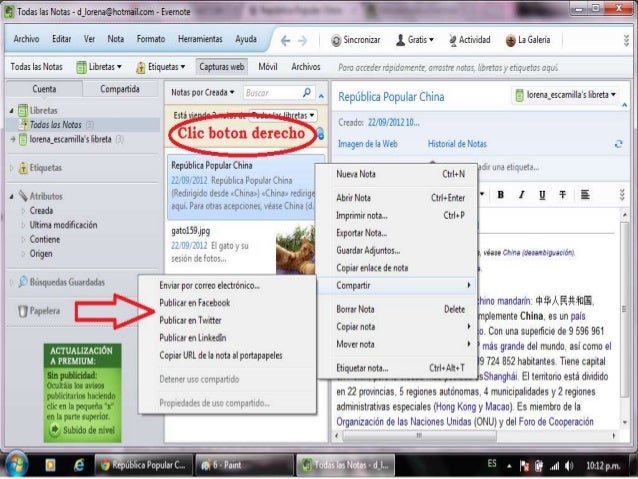Click the Creado date 22/09/2012

(393, 122)
